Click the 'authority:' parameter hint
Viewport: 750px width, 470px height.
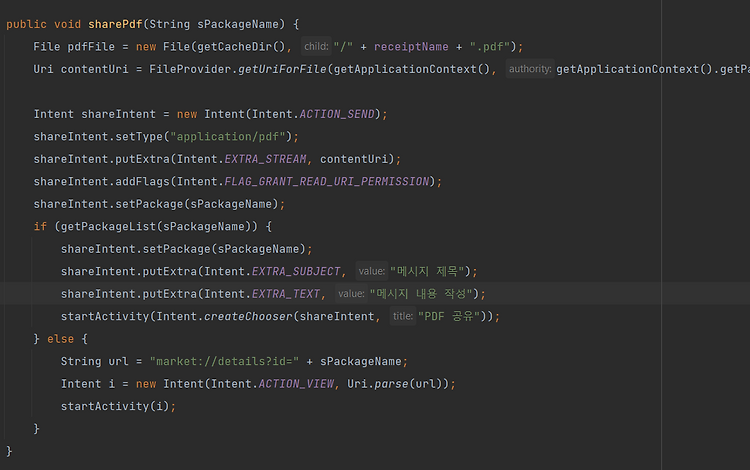[530, 69]
